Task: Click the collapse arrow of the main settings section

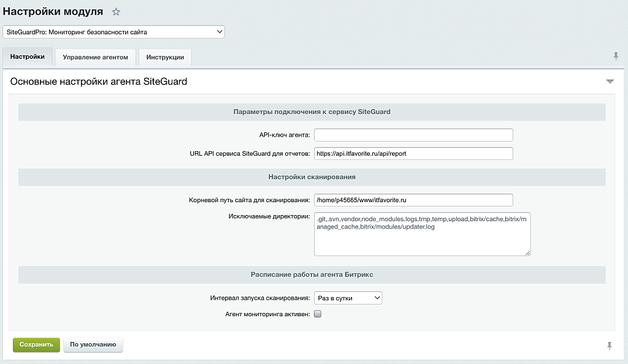Action: [x=610, y=80]
